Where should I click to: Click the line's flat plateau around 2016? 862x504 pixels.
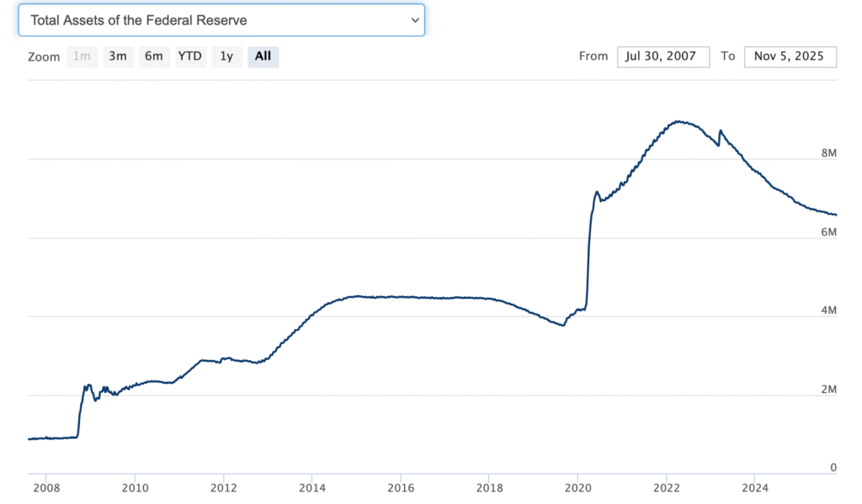pyautogui.click(x=401, y=297)
